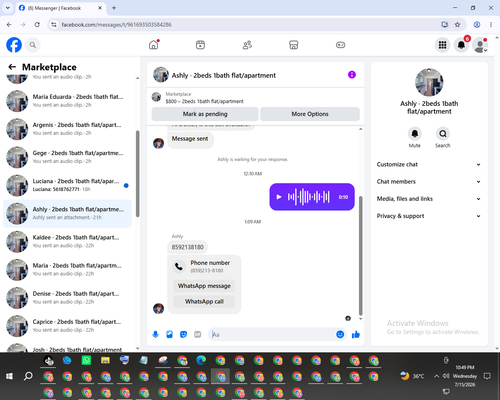
Task: Click the WhatsApp call button
Action: pyautogui.click(x=204, y=301)
